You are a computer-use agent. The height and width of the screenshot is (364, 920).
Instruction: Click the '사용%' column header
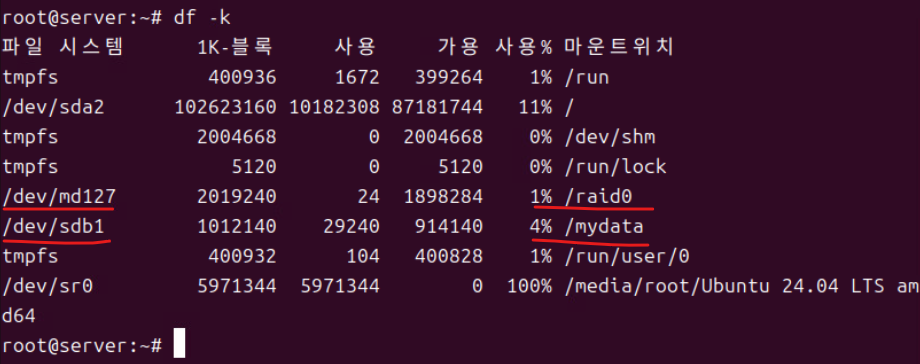pyautogui.click(x=523, y=48)
